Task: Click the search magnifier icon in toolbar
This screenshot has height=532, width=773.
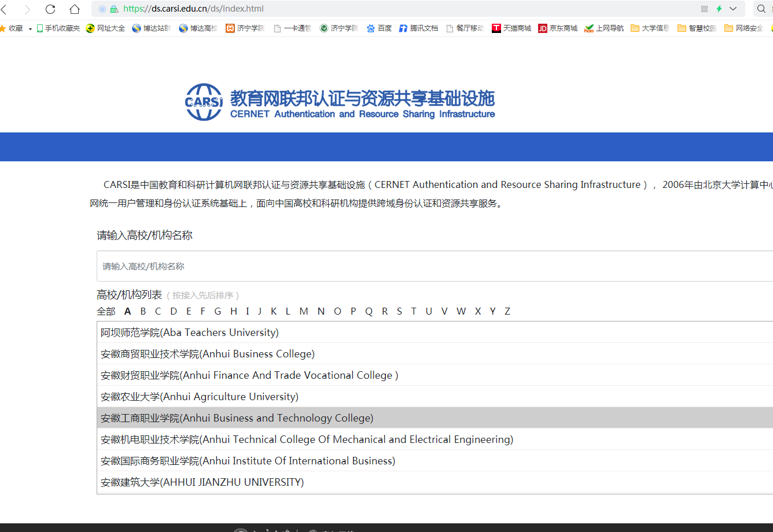Action: tap(761, 9)
